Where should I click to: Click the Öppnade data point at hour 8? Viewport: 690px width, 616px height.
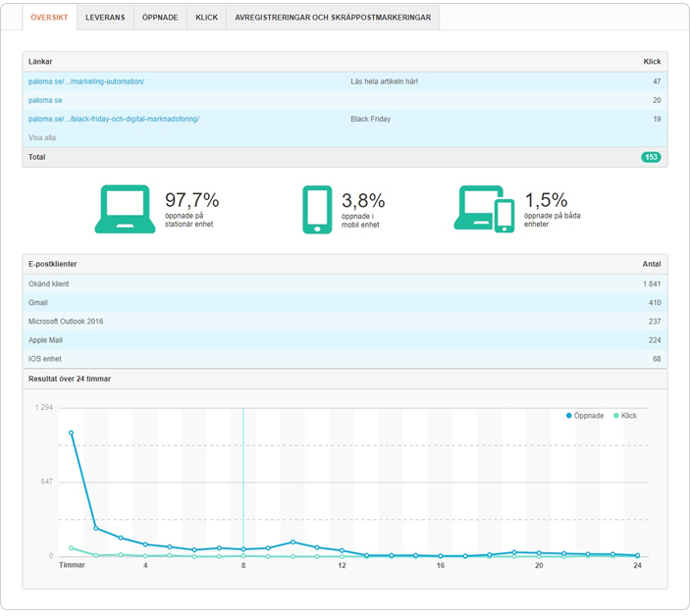click(243, 549)
